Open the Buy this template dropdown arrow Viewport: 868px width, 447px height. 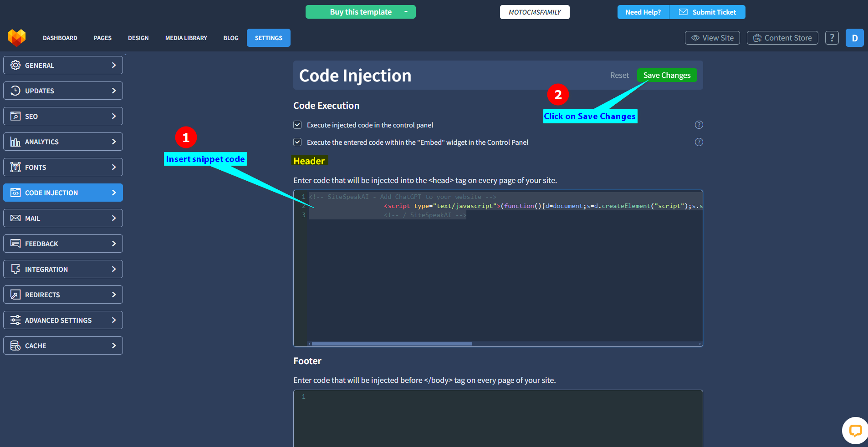(406, 12)
